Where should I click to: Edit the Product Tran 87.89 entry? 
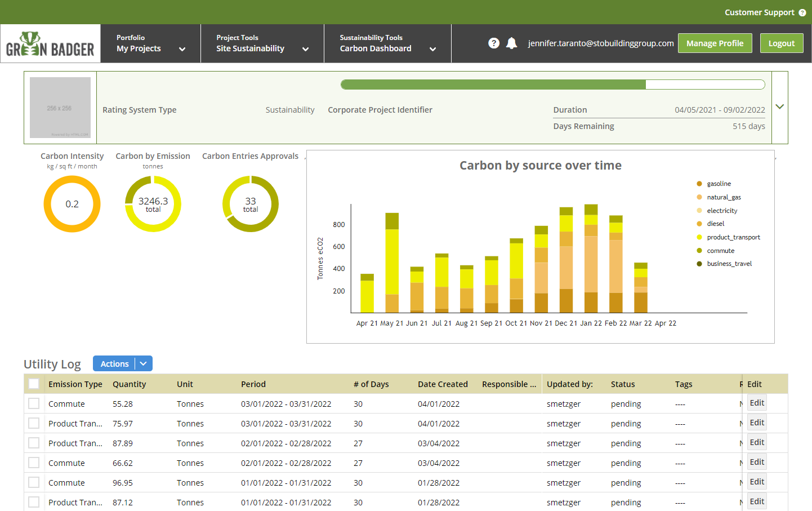pyautogui.click(x=757, y=442)
